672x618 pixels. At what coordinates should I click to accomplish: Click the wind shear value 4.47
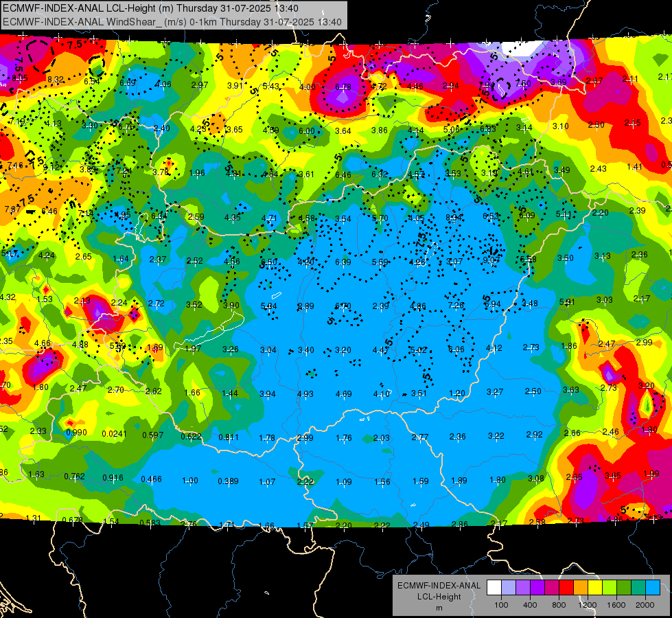click(380, 350)
